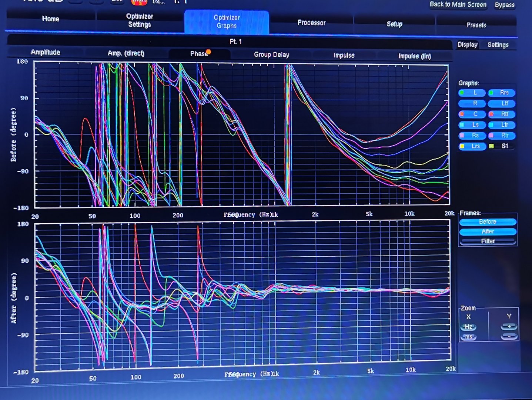The width and height of the screenshot is (532, 400).
Task: Toggle the Rrs channel graph
Action: pos(501,93)
